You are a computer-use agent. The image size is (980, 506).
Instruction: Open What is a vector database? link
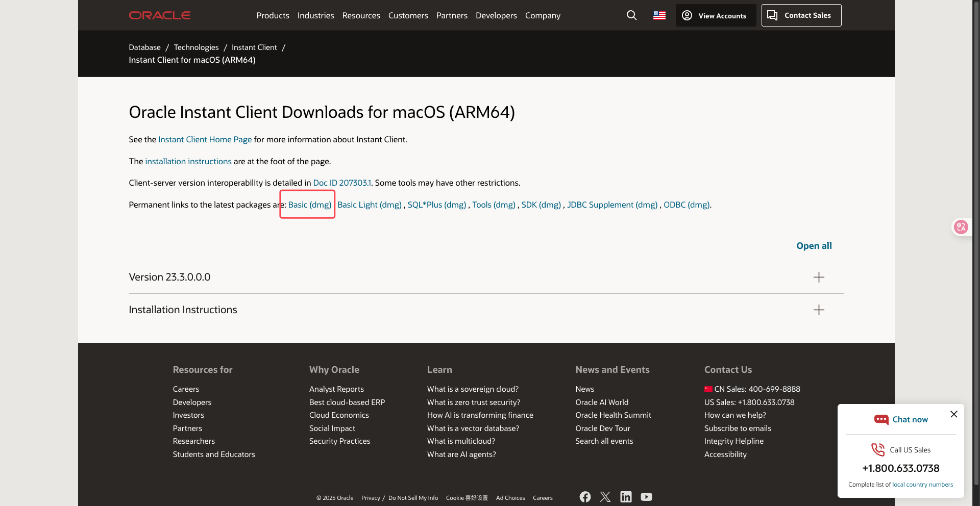(473, 428)
